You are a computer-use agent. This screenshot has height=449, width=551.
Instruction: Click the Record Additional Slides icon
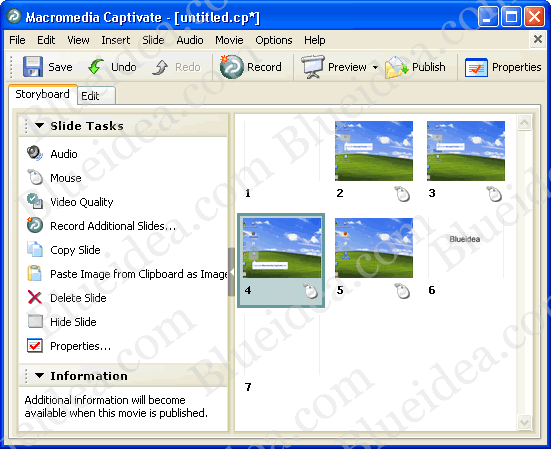(x=35, y=225)
